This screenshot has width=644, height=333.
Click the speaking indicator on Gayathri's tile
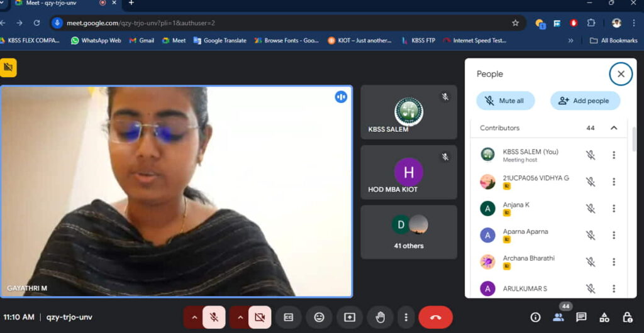[x=341, y=97]
